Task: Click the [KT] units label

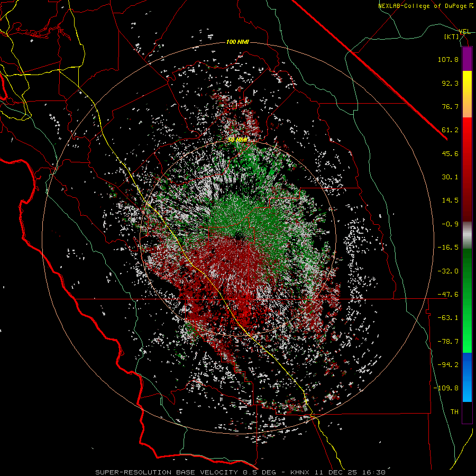Action: point(452,36)
